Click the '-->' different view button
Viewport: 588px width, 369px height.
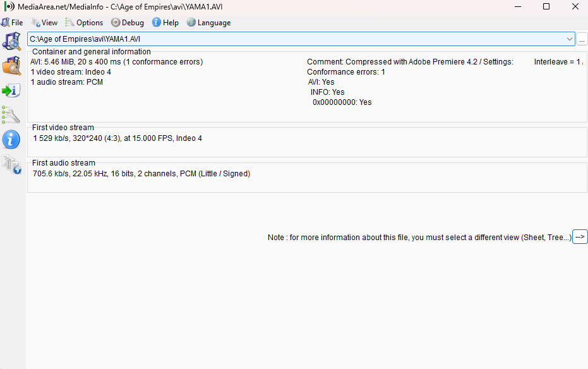[x=580, y=237]
